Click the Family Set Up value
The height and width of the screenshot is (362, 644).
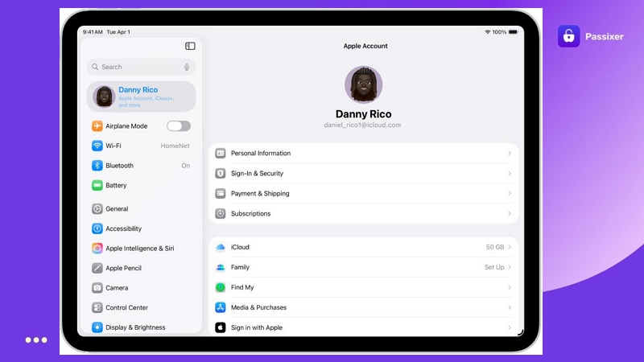click(494, 267)
